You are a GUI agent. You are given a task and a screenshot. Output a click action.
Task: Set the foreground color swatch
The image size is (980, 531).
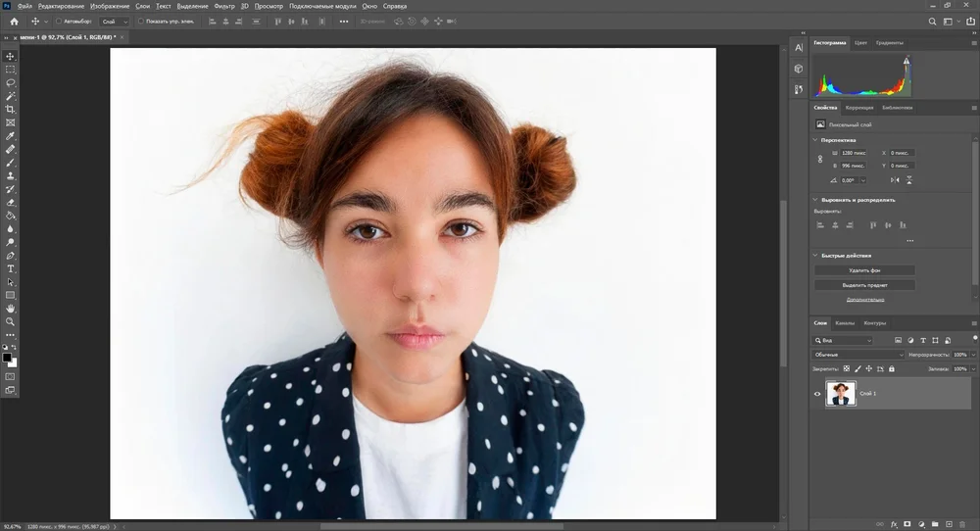pos(7,358)
